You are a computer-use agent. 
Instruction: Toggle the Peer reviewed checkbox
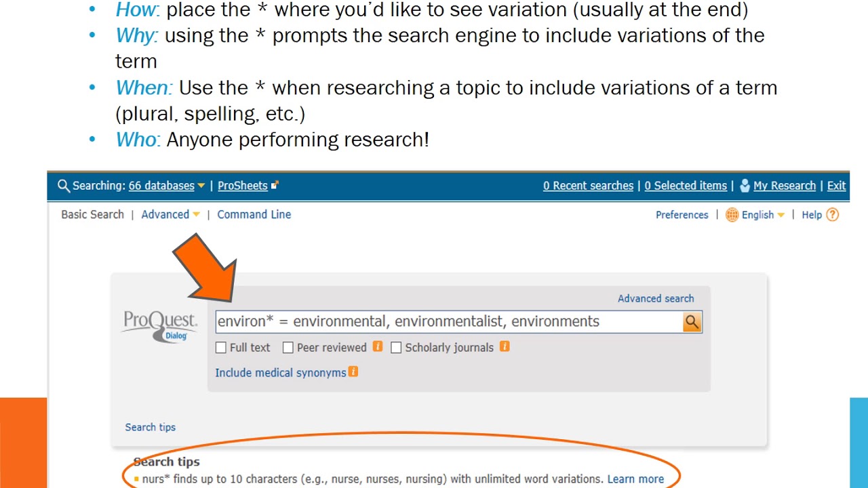pos(288,348)
